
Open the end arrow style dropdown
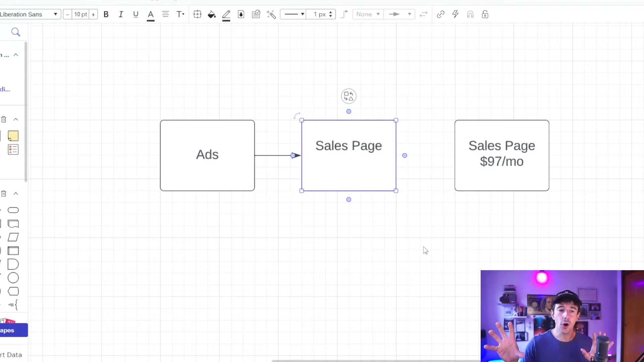399,14
